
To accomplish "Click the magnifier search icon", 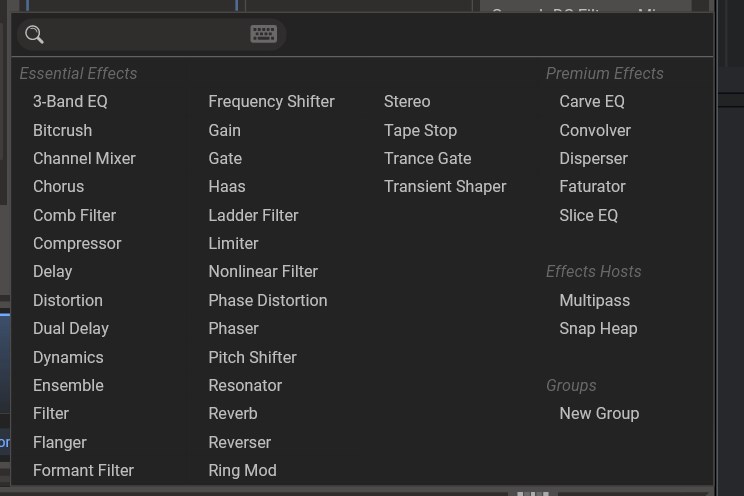I will click(x=34, y=35).
